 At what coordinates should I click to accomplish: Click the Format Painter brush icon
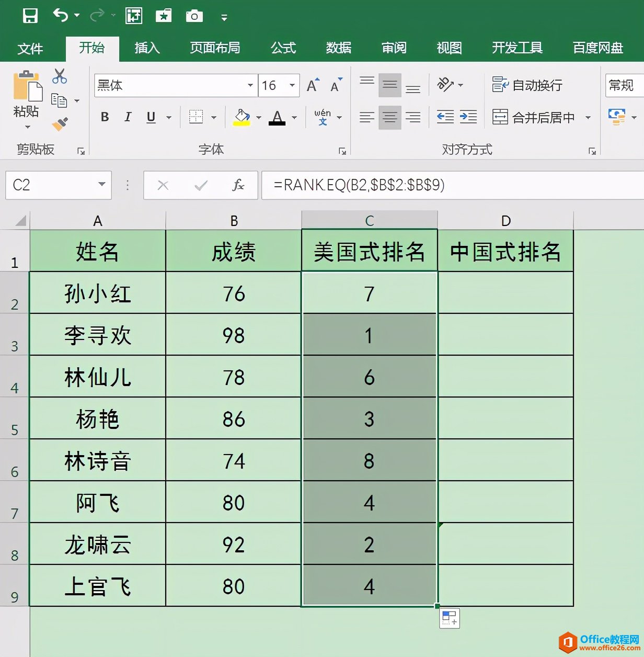coord(60,124)
